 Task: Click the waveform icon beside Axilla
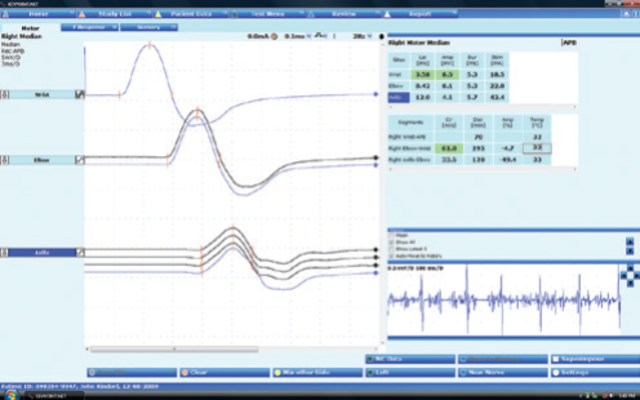coord(79,254)
